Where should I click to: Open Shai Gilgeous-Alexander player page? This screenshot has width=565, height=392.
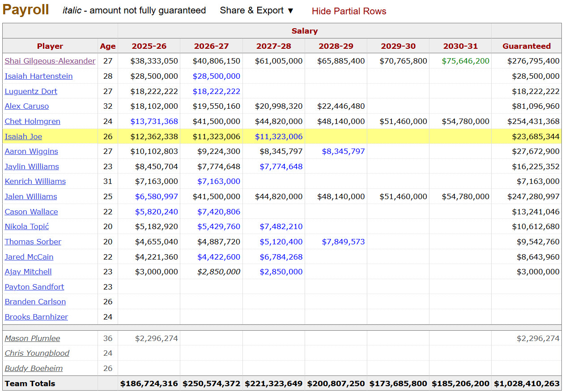pos(50,61)
